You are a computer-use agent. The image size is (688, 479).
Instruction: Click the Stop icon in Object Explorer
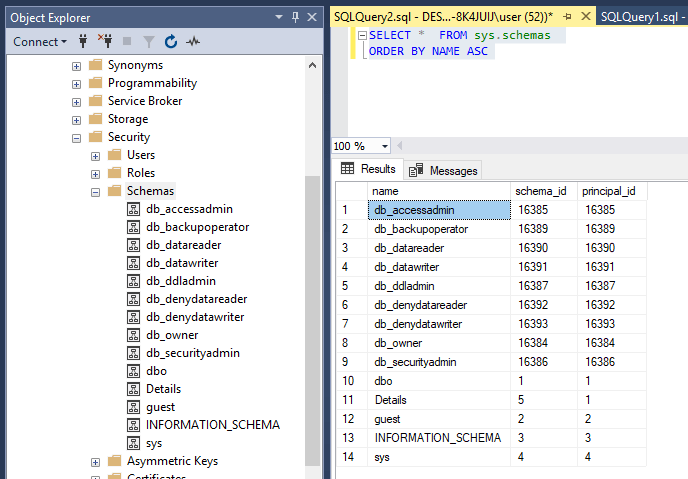(x=127, y=42)
